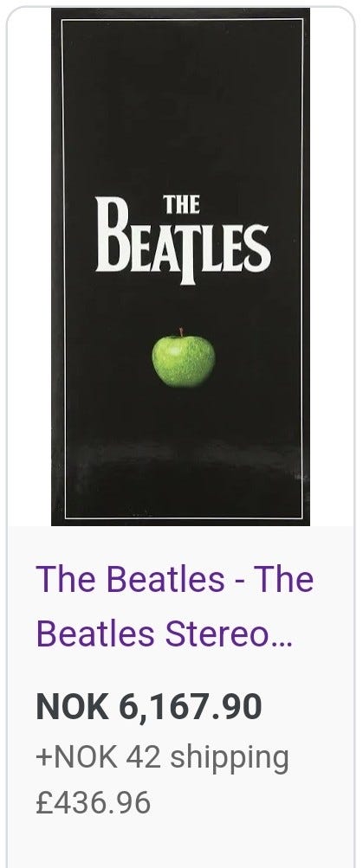Click the glossy reflection near cover bottom
This screenshot has width=363, height=868.
(183, 460)
